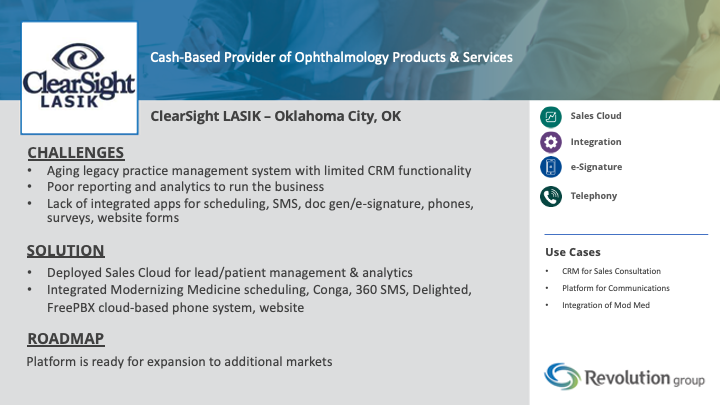The height and width of the screenshot is (405, 720).
Task: Click the Revolution group logo
Action: pos(624,377)
